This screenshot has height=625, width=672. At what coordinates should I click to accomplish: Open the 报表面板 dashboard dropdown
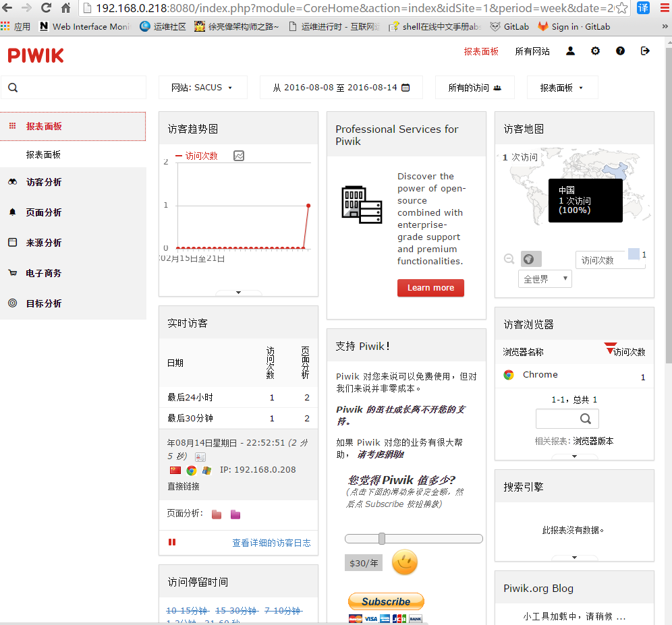[561, 88]
